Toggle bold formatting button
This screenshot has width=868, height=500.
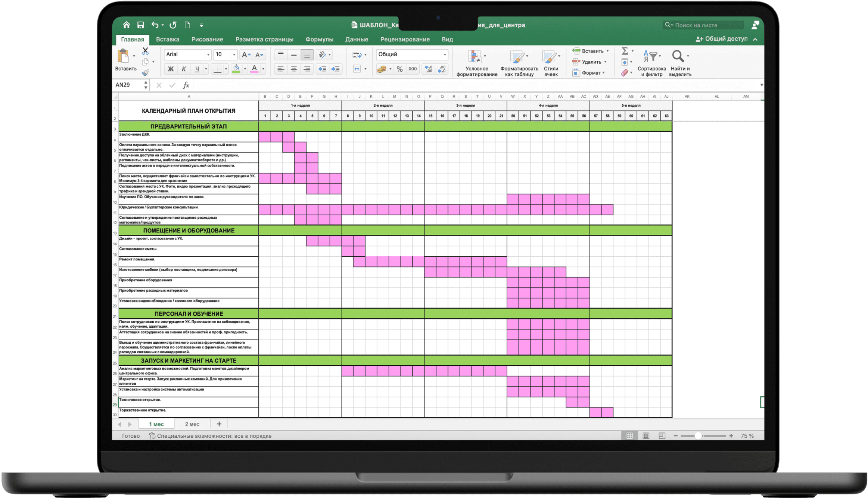[x=171, y=69]
